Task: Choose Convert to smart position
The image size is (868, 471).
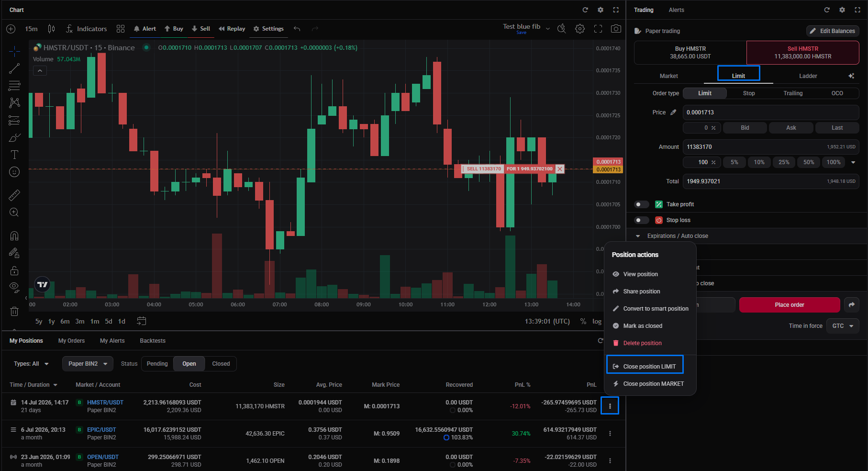Action: 650,309
